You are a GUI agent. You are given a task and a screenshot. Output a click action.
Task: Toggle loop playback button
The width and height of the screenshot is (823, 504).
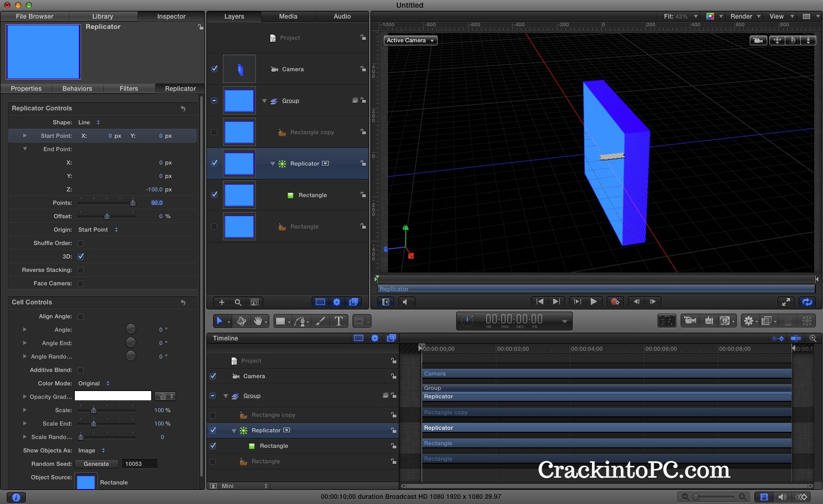pos(807,302)
